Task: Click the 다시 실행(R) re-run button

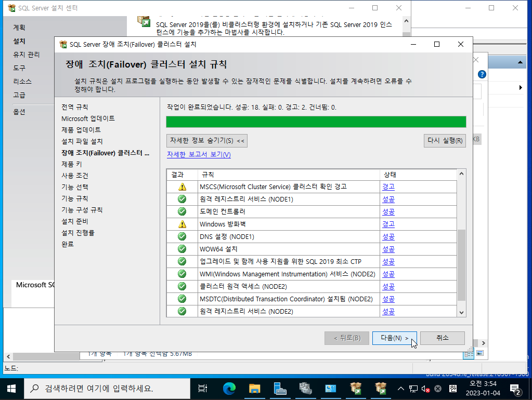Action: tap(445, 141)
